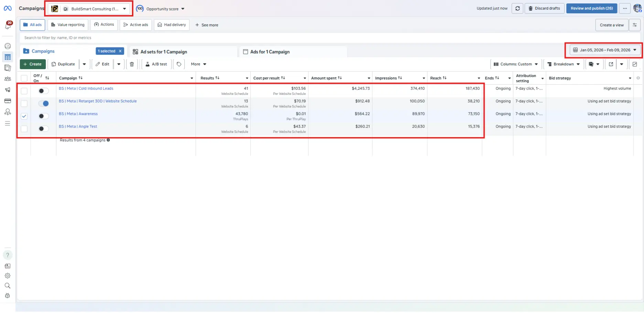Select the Active ads view tab

(136, 25)
